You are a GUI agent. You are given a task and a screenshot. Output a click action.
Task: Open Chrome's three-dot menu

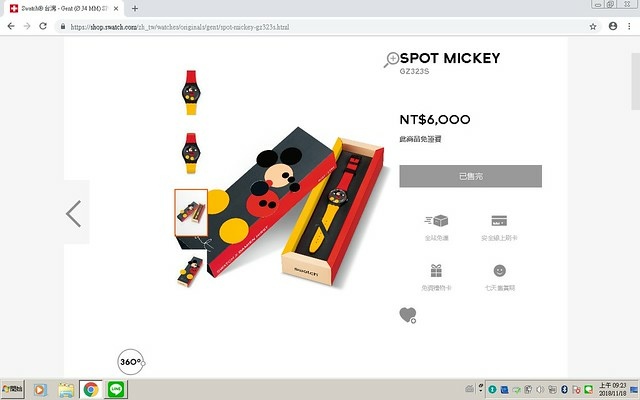tap(629, 26)
